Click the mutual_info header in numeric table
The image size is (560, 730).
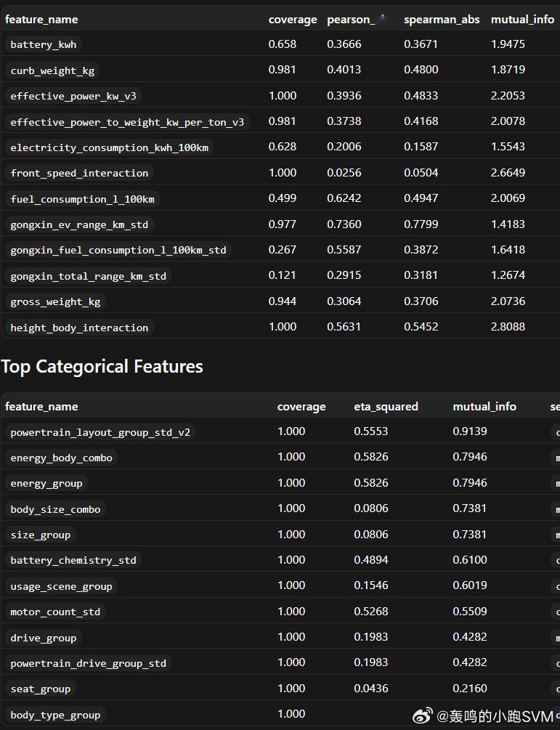click(x=522, y=20)
